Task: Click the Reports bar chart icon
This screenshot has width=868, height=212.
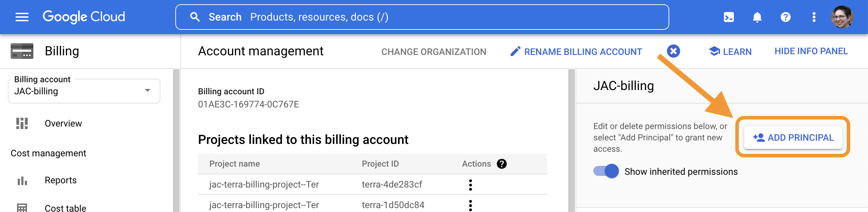Action: tap(22, 180)
